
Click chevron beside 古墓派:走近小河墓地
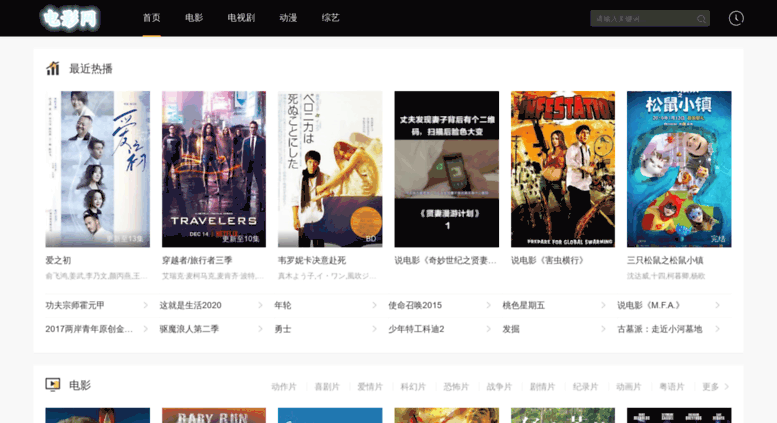coord(717,329)
